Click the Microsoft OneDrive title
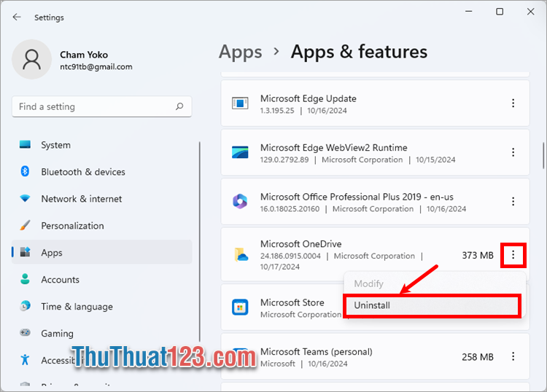 [x=301, y=244]
